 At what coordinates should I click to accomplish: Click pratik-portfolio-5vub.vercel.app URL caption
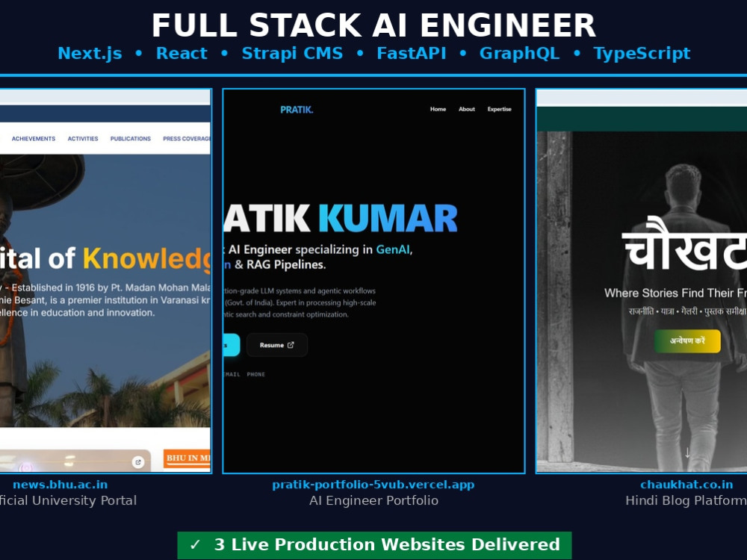(x=373, y=485)
